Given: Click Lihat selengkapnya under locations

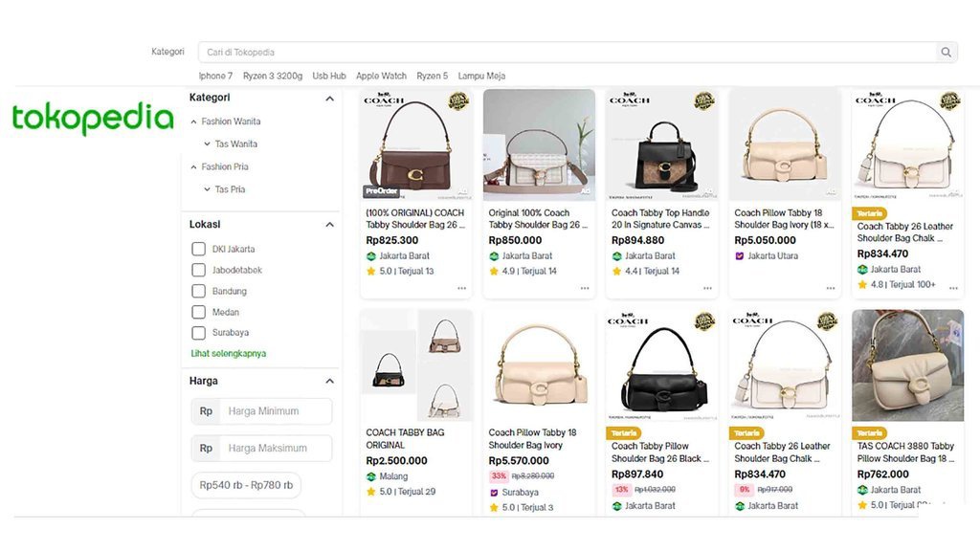Looking at the screenshot, I should (x=229, y=354).
